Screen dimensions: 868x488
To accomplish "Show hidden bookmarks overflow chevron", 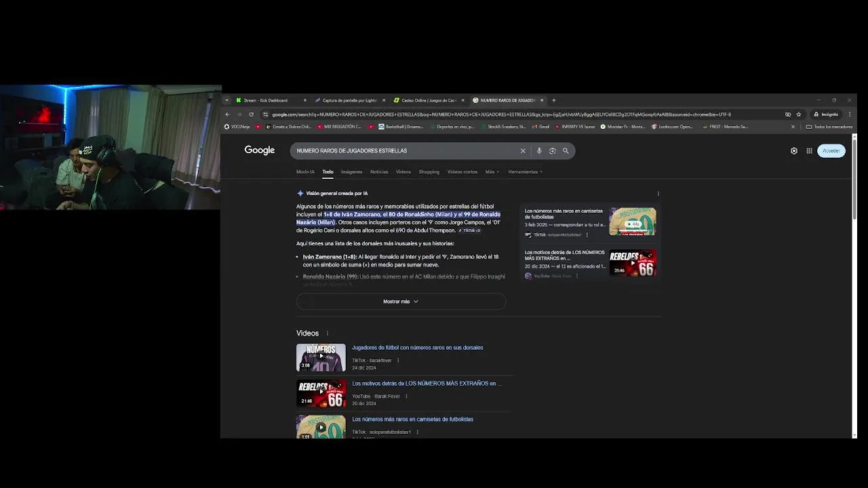I will pos(793,127).
